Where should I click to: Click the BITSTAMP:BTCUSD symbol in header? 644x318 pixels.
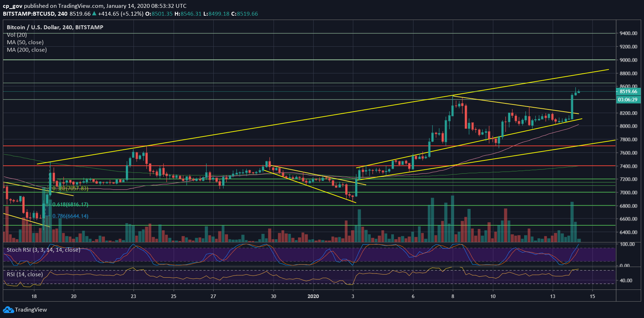(29, 14)
